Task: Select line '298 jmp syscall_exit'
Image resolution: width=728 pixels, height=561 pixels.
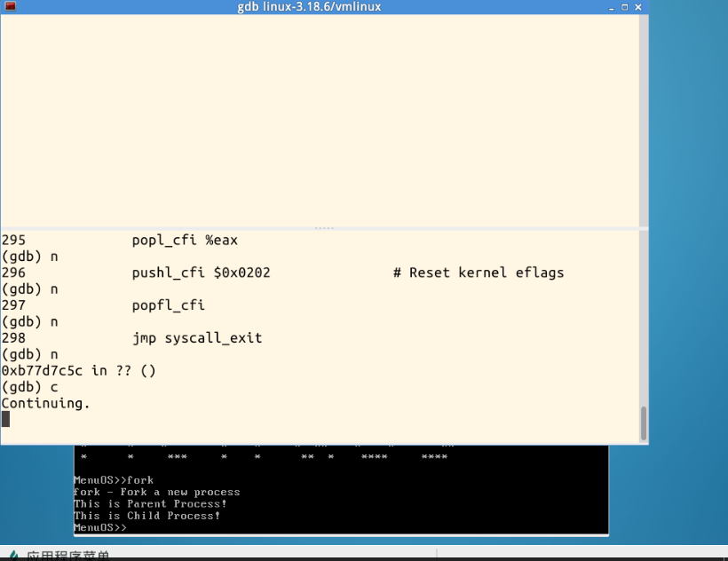Action: [x=132, y=338]
